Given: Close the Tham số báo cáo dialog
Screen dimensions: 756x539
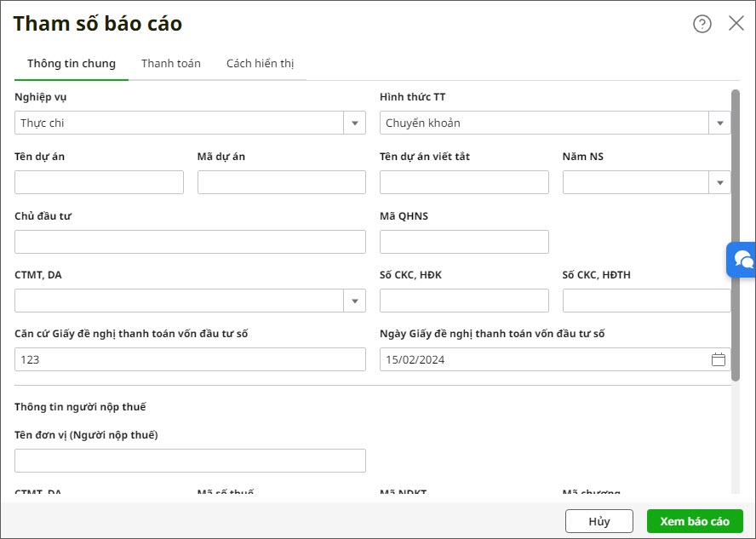Looking at the screenshot, I should 736,24.
